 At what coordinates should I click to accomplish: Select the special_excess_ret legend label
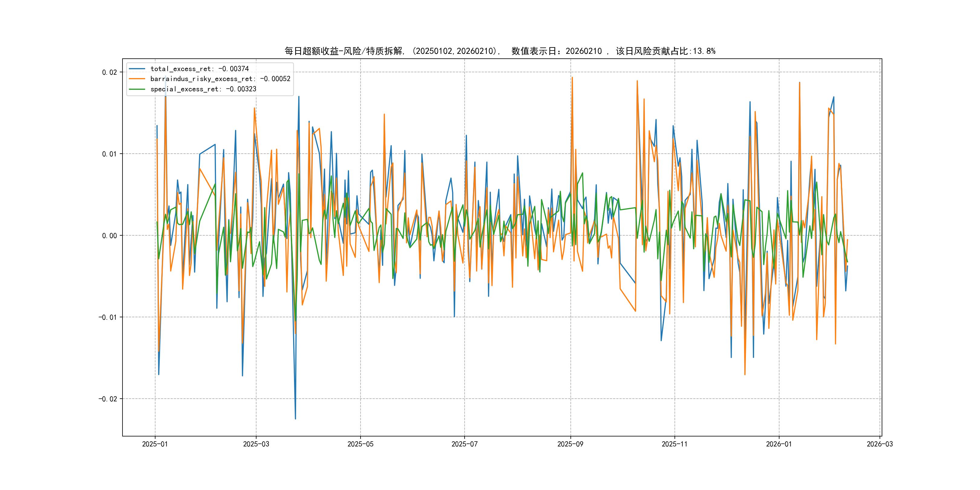tap(203, 89)
